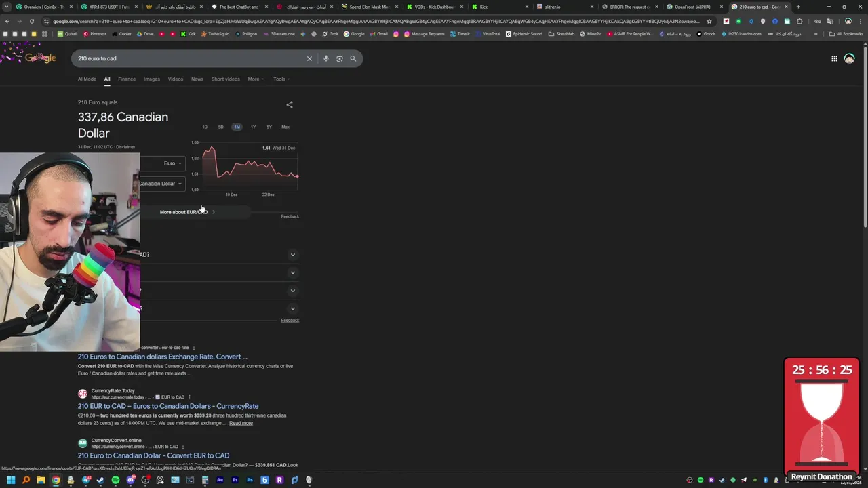
Task: Launch Premiere Pro from the taskbar
Action: coord(235,480)
